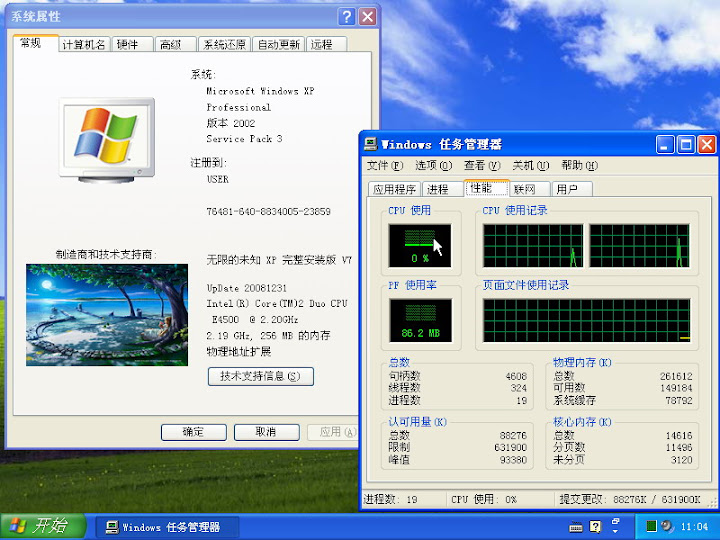Click the 页面文件使用记录 graph
720x540 pixels.
click(x=586, y=321)
